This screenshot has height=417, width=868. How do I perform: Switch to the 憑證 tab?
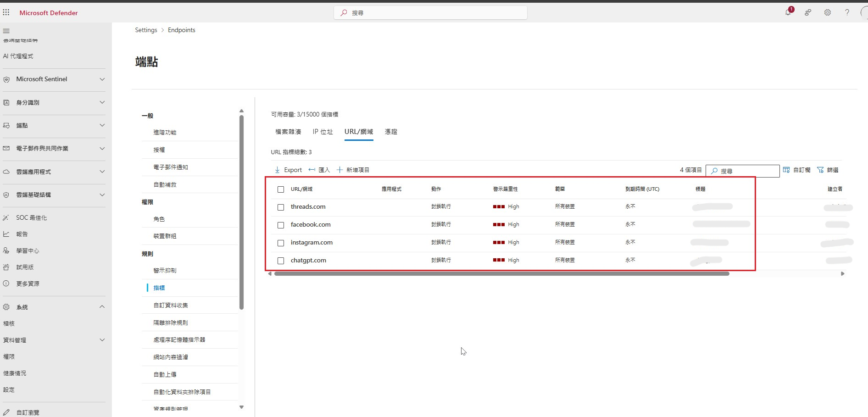(391, 132)
